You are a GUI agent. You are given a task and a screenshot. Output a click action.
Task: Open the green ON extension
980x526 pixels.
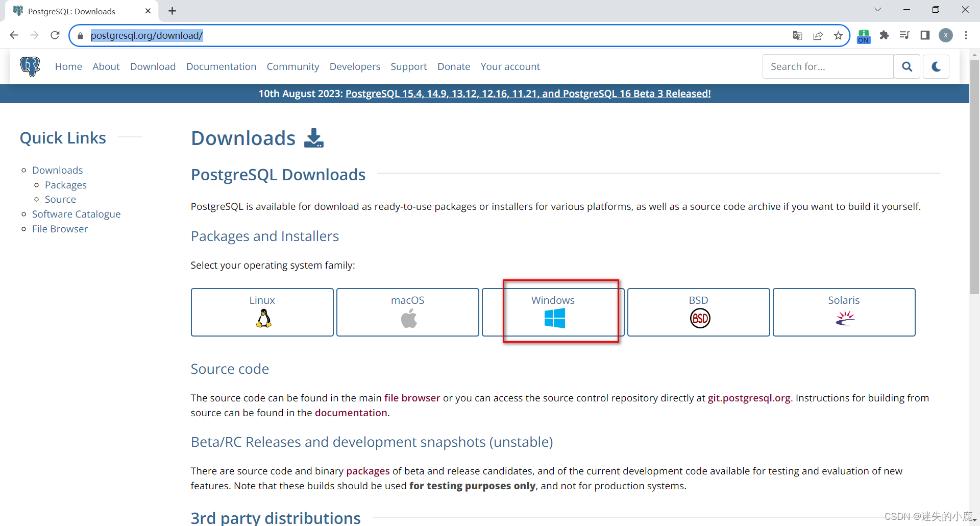(x=864, y=36)
